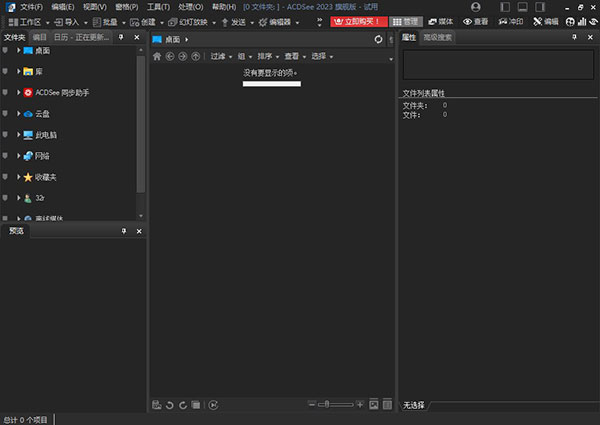
Task: Open the 工具(T) menu
Action: (x=158, y=7)
